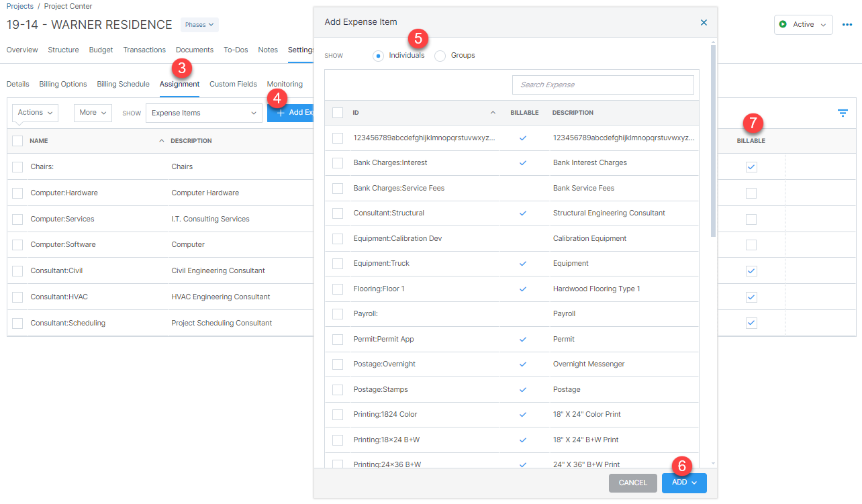Go to the To-Dos tab
The image size is (862, 504).
tap(236, 50)
